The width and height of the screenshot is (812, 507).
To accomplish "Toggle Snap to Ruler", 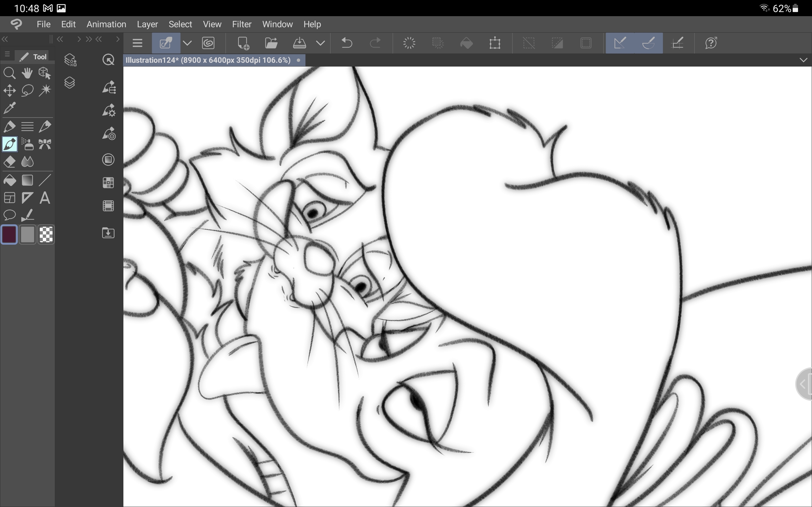I will [x=620, y=43].
